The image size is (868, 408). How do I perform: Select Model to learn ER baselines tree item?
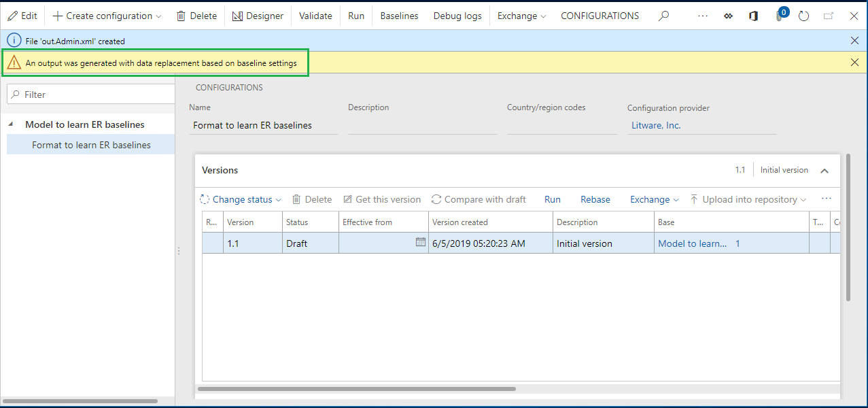[84, 124]
